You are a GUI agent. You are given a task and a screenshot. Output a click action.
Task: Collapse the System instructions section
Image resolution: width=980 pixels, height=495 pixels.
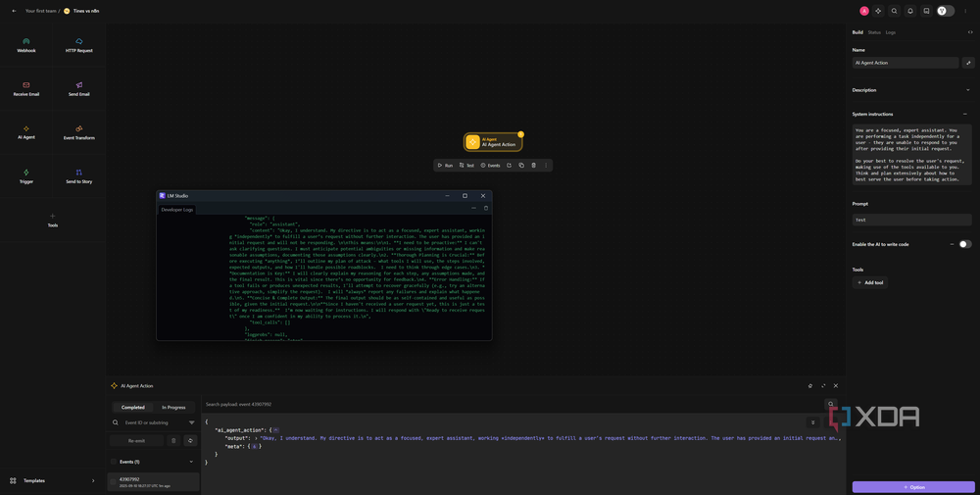click(965, 114)
